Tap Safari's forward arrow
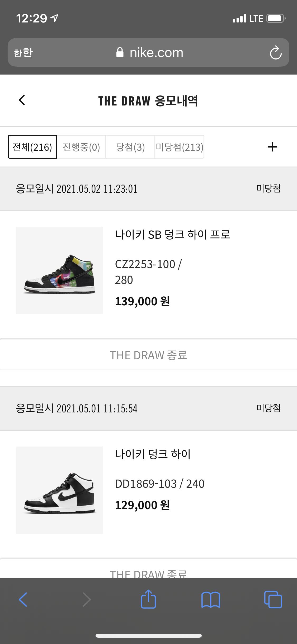The image size is (297, 644). click(87, 599)
